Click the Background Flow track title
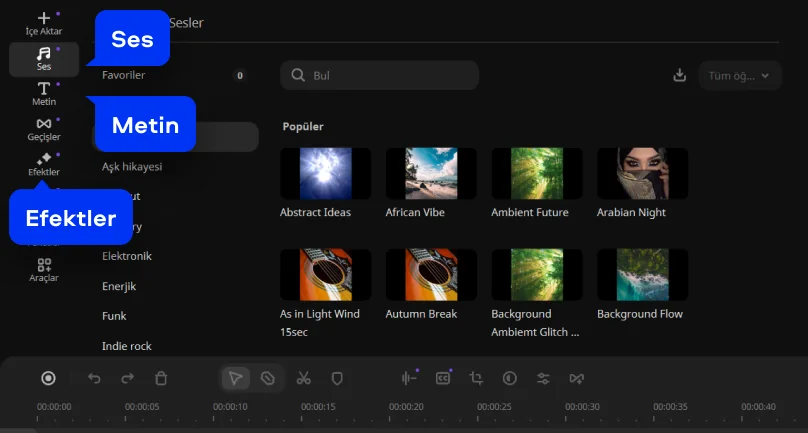 640,314
